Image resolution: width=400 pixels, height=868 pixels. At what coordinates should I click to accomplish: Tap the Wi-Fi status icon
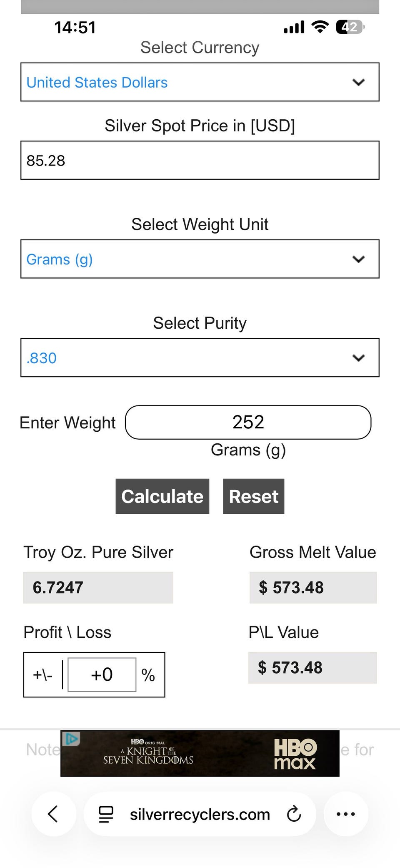pos(320,27)
